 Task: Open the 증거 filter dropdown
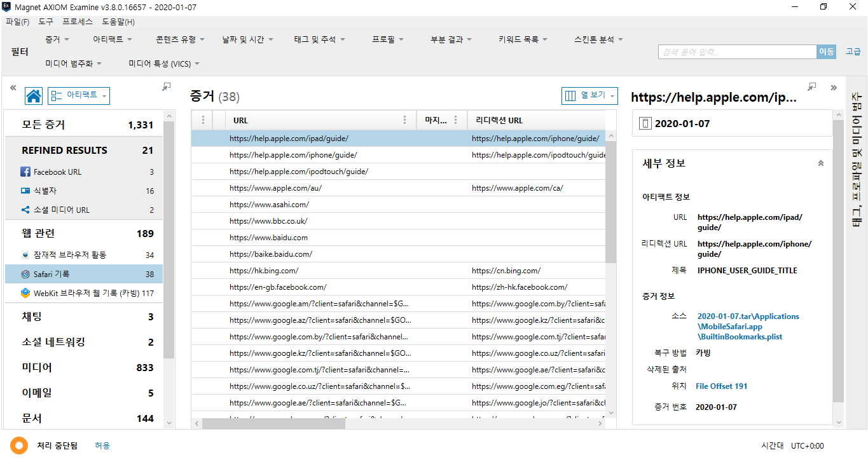[57, 39]
